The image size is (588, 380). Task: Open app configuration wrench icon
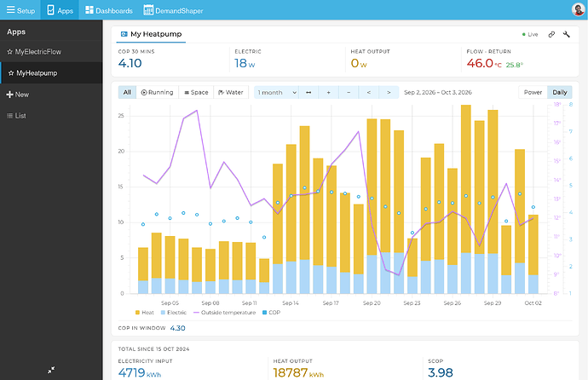pyautogui.click(x=566, y=34)
